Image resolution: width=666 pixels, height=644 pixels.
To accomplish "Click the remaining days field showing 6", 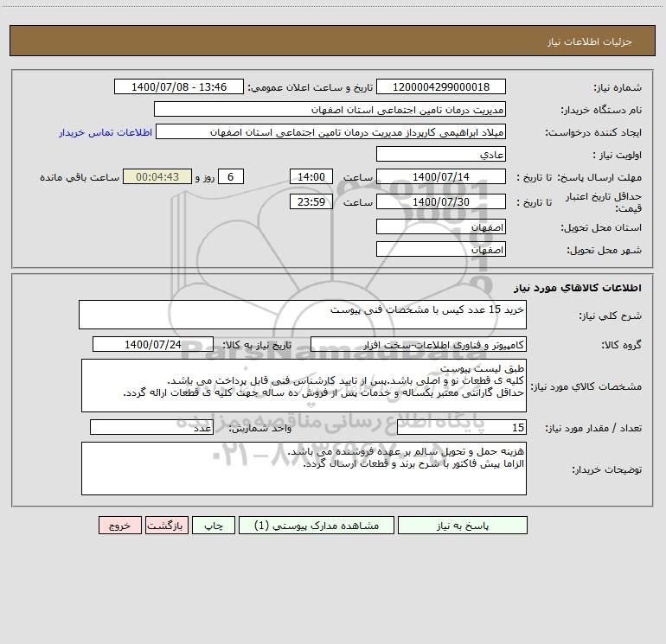I will 231,176.
